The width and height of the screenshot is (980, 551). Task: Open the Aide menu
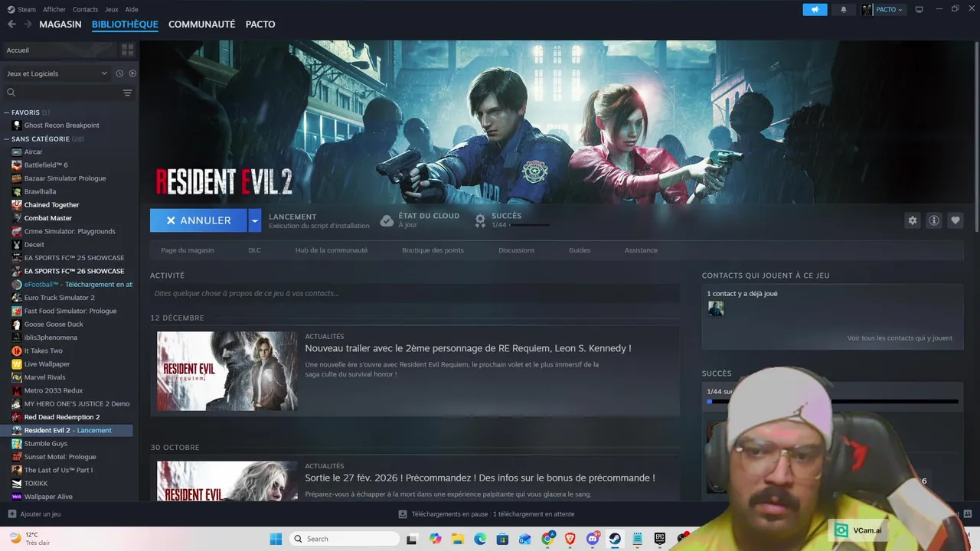pyautogui.click(x=132, y=9)
